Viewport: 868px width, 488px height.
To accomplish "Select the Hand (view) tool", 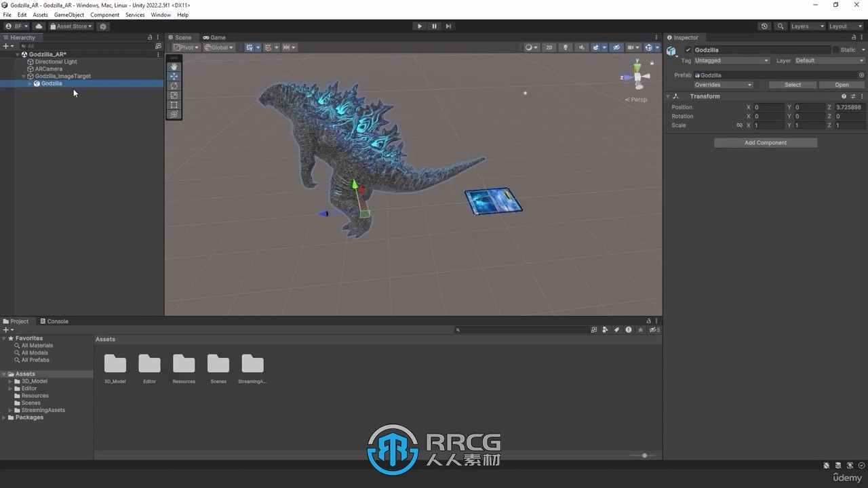I will (x=174, y=66).
